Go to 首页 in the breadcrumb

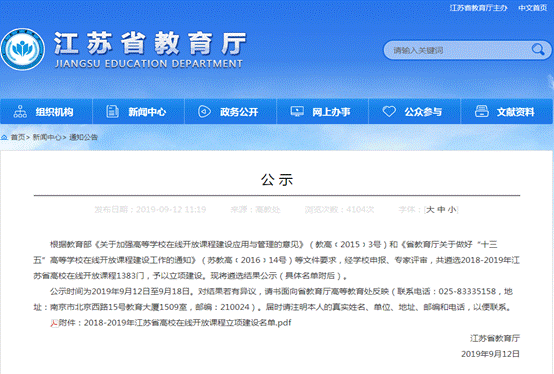[x=18, y=137]
